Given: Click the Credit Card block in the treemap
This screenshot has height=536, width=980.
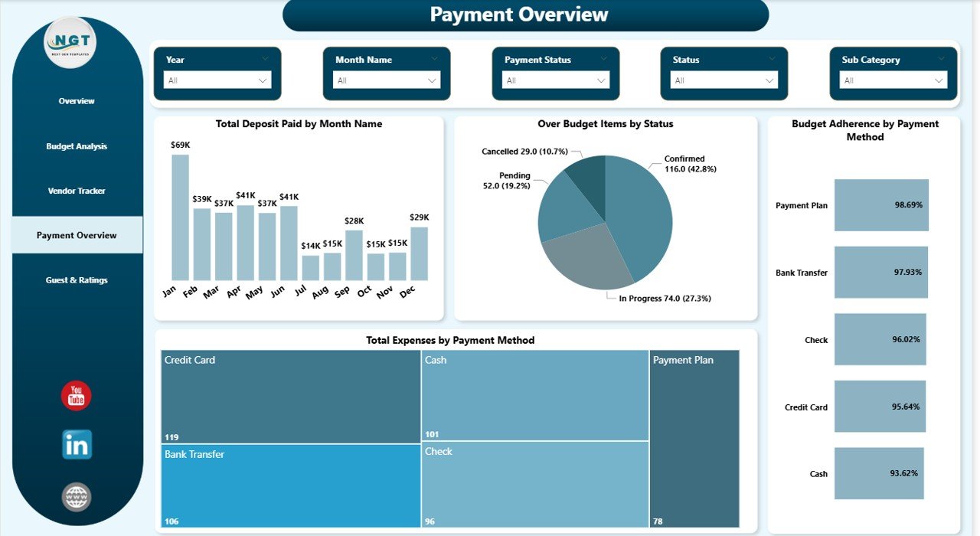Looking at the screenshot, I should (x=289, y=392).
